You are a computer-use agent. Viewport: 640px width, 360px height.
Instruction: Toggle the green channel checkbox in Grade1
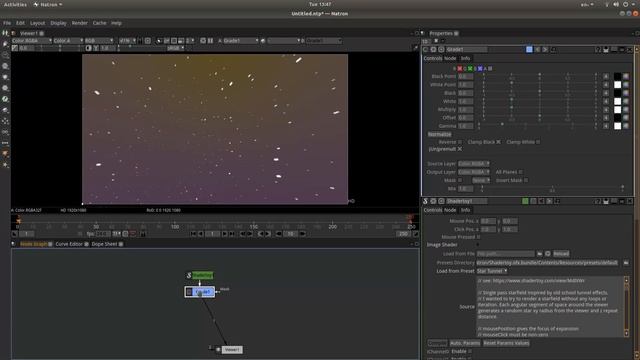(470, 69)
